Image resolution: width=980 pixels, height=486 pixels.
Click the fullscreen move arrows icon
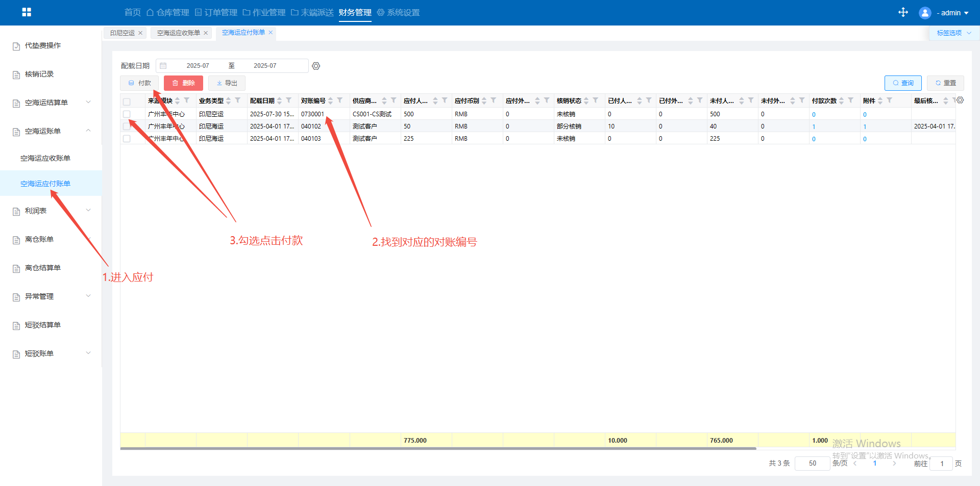click(x=903, y=12)
